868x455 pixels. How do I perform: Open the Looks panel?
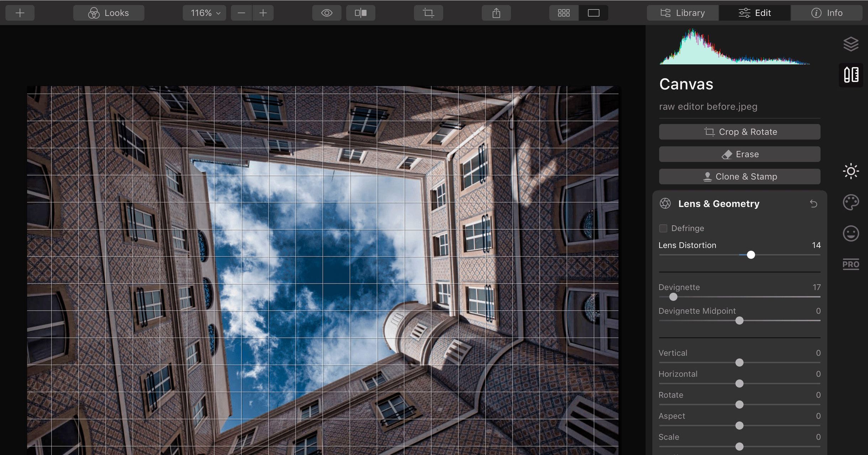point(108,12)
